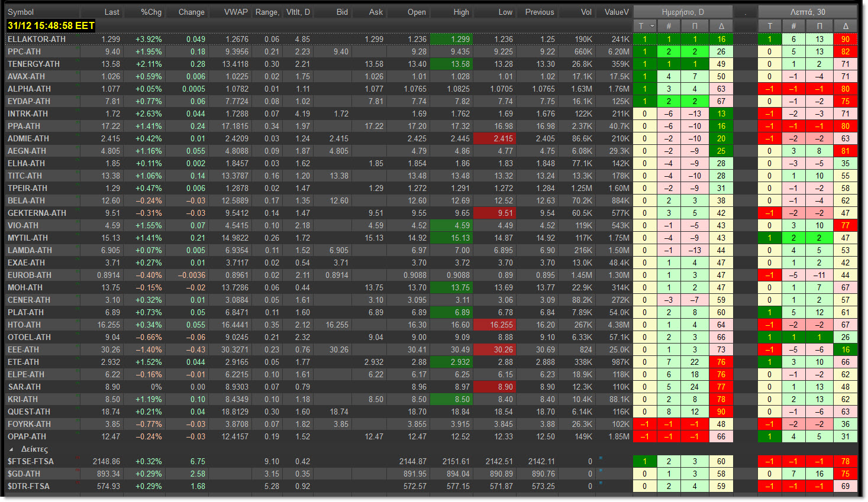
Task: Click the +3.92% change for ELLAKTOR-ATH
Action: (149, 39)
